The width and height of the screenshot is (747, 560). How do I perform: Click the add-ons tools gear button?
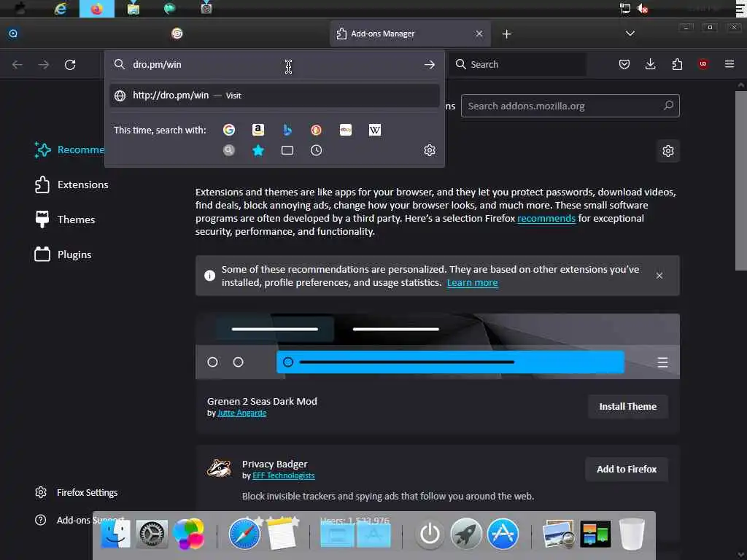click(x=668, y=151)
